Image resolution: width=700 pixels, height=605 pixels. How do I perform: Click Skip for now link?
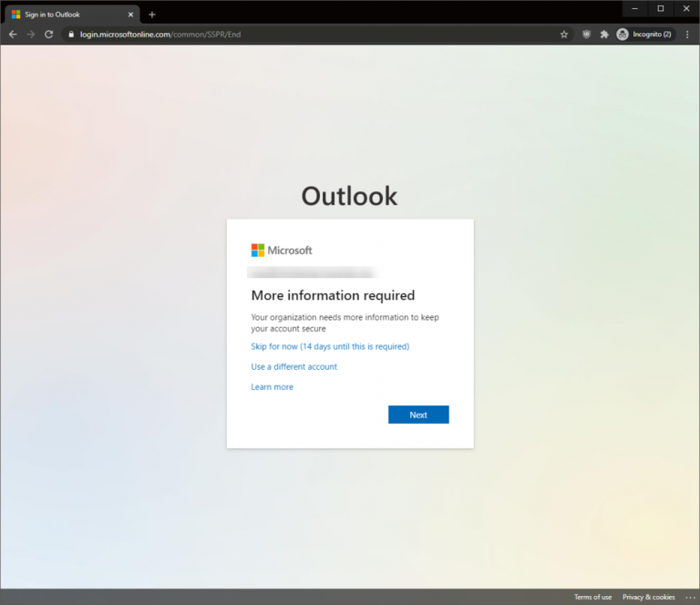tap(330, 346)
